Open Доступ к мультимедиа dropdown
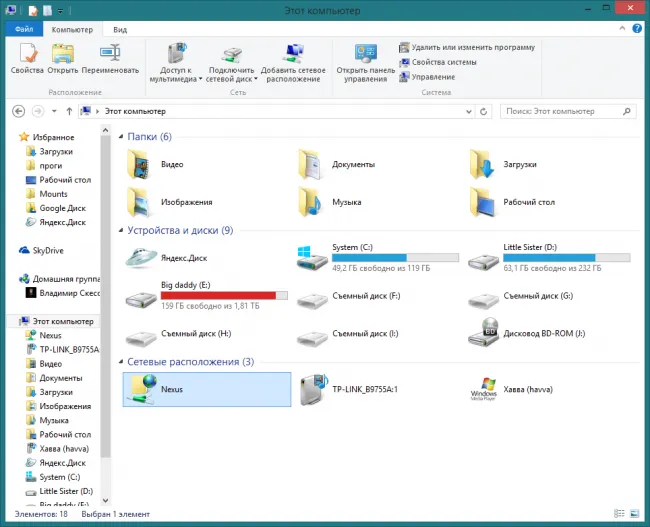 176,63
